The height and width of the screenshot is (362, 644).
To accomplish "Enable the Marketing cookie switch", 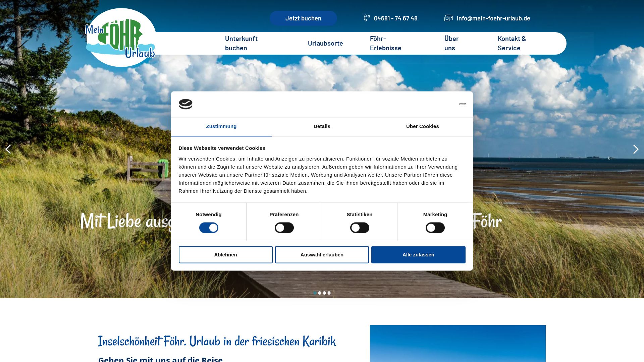I will pyautogui.click(x=435, y=228).
